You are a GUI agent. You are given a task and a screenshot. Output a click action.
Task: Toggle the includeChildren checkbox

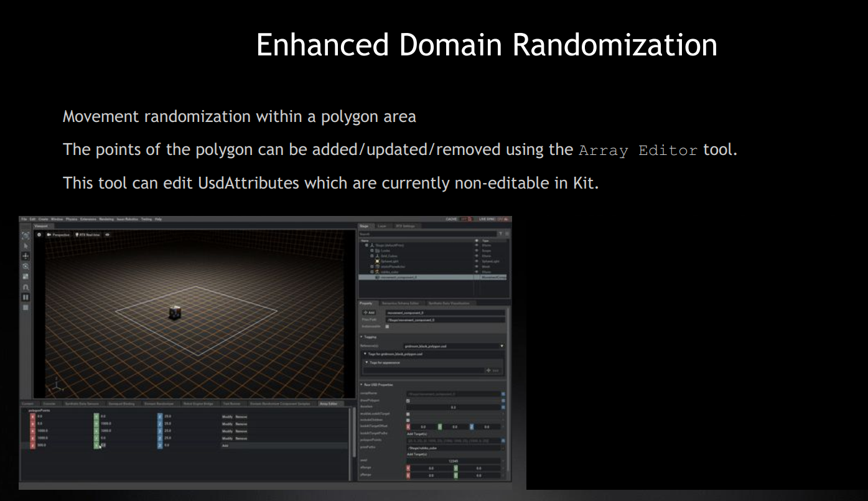click(x=408, y=420)
